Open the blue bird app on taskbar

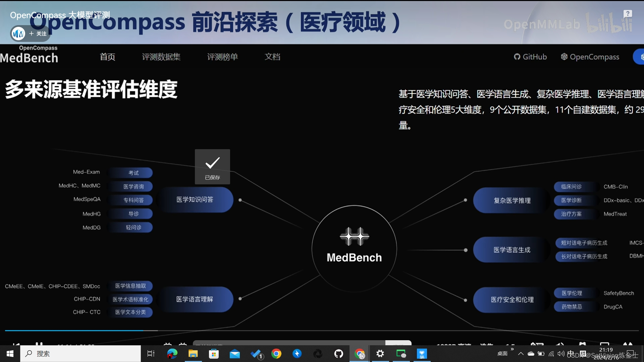click(297, 354)
